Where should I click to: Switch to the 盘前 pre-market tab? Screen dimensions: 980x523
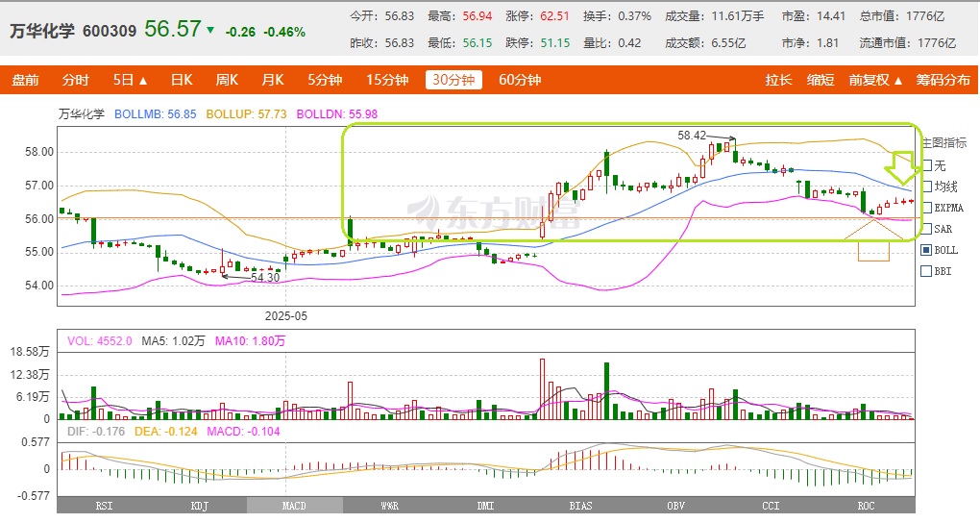click(26, 80)
